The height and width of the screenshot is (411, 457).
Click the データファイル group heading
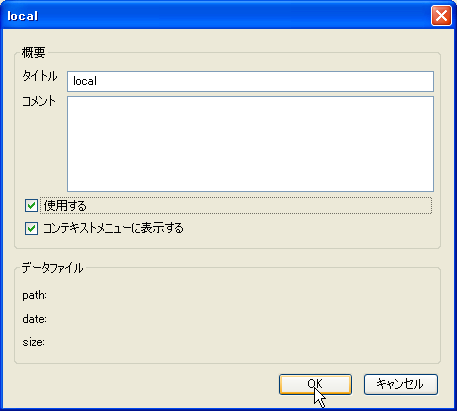[52, 268]
